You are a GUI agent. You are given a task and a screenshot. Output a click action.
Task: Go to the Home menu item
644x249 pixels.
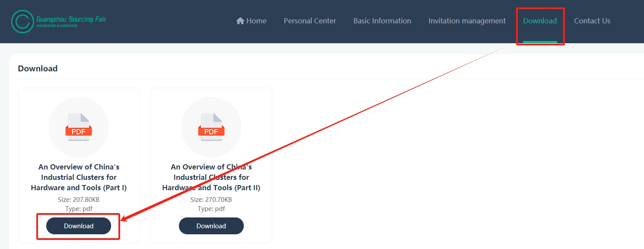point(256,21)
